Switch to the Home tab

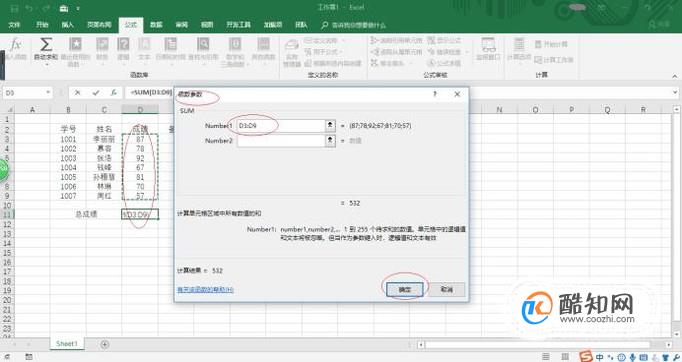[42, 25]
